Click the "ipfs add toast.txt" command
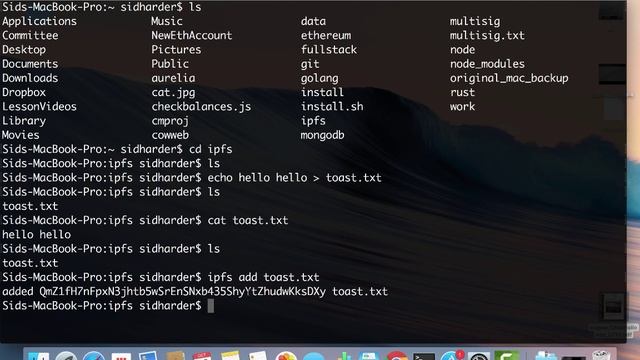 coord(263,278)
